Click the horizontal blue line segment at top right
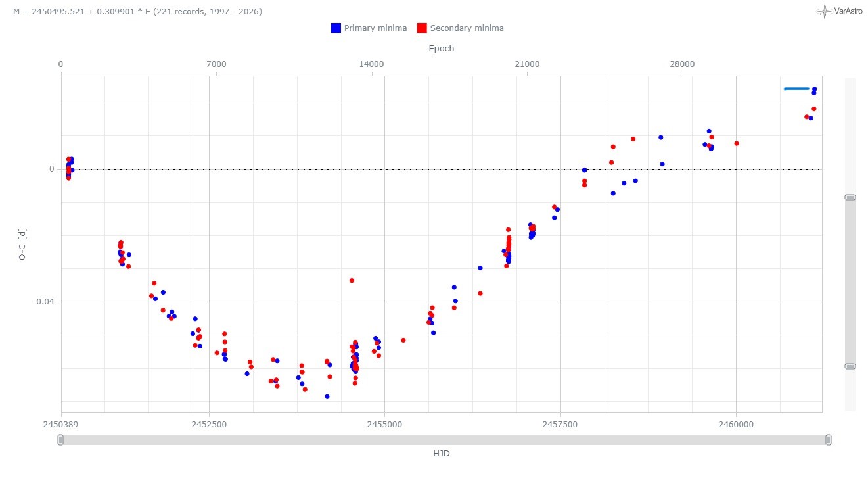Image resolution: width=868 pixels, height=478 pixels. click(796, 89)
